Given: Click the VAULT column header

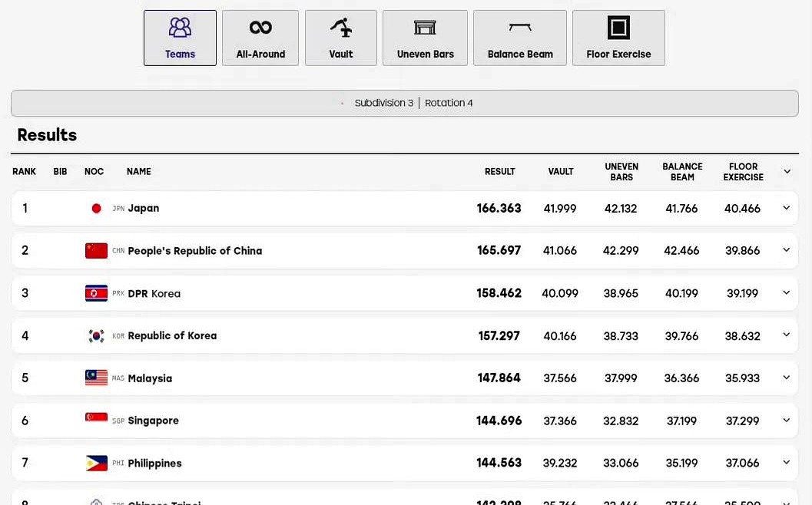Looking at the screenshot, I should [561, 172].
